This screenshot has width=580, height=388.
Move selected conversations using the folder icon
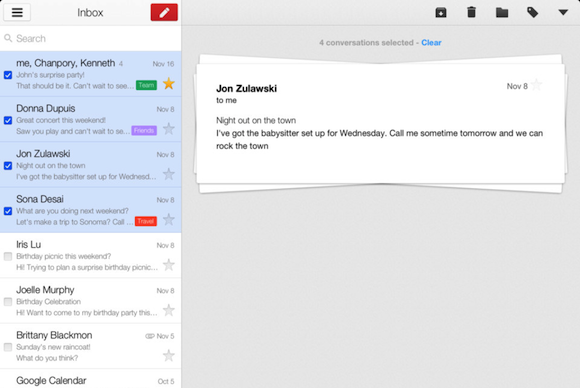pos(502,13)
